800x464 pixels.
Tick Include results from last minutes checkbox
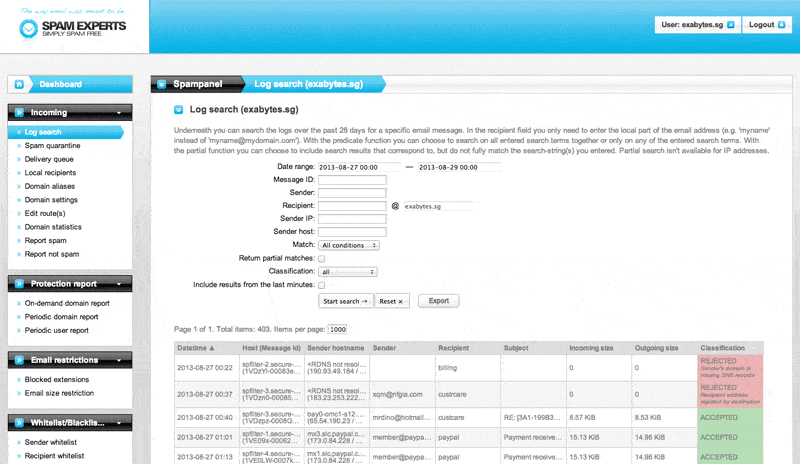322,285
